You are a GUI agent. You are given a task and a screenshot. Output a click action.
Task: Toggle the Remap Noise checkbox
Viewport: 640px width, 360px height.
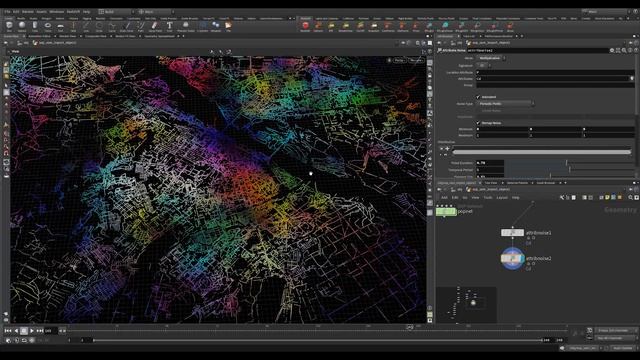478,123
